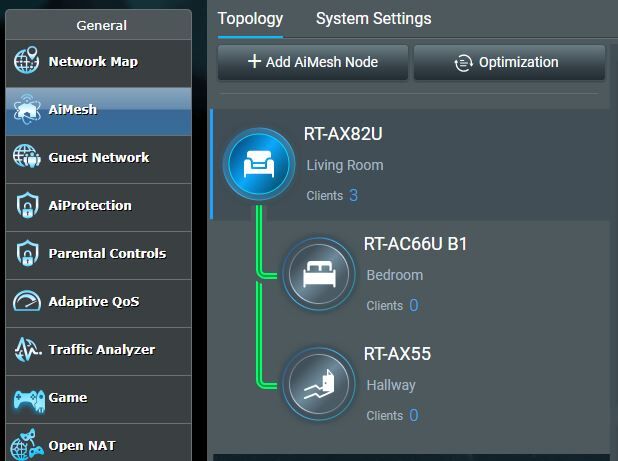Click the Open NAT globe icon
The width and height of the screenshot is (618, 461).
[26, 445]
